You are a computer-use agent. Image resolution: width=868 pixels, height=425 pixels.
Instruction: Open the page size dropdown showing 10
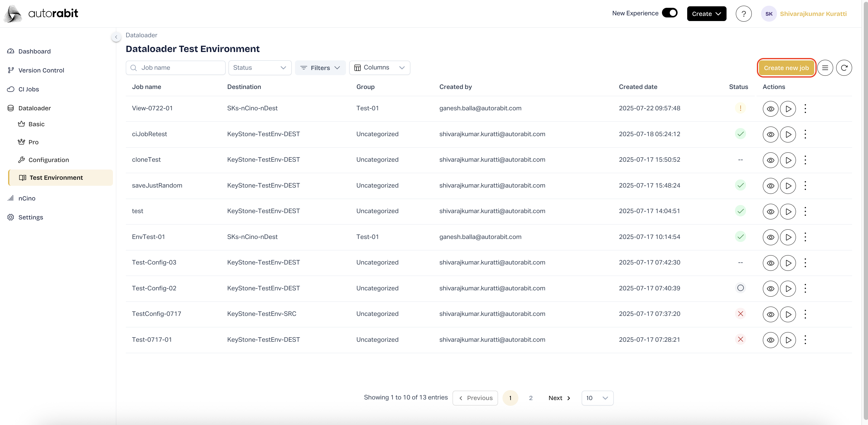pyautogui.click(x=597, y=398)
